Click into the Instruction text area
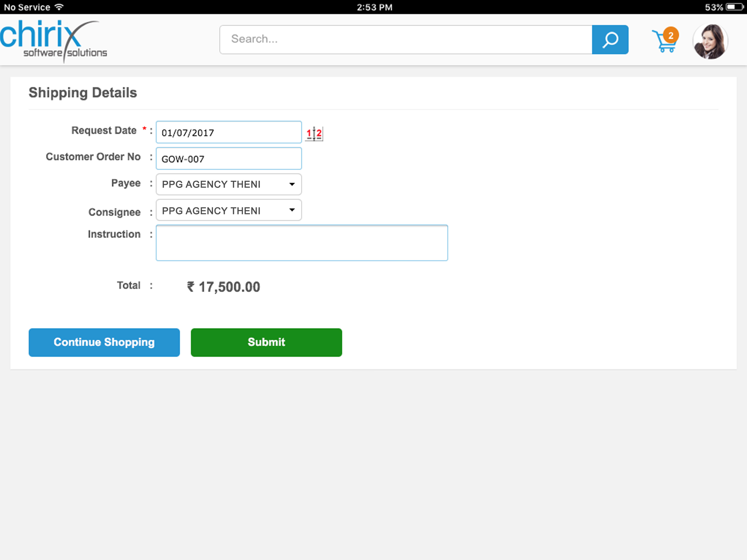The height and width of the screenshot is (560, 747). pos(302,243)
